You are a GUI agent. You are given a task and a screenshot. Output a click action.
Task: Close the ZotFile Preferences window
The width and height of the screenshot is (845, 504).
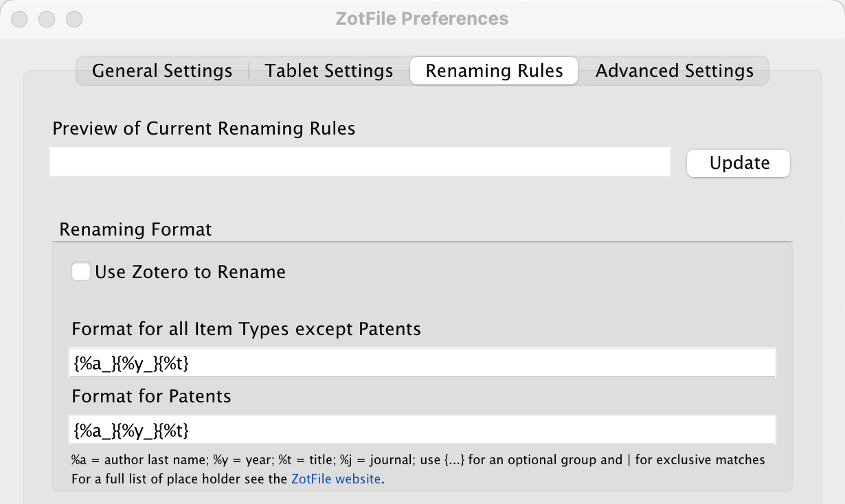pos(19,19)
